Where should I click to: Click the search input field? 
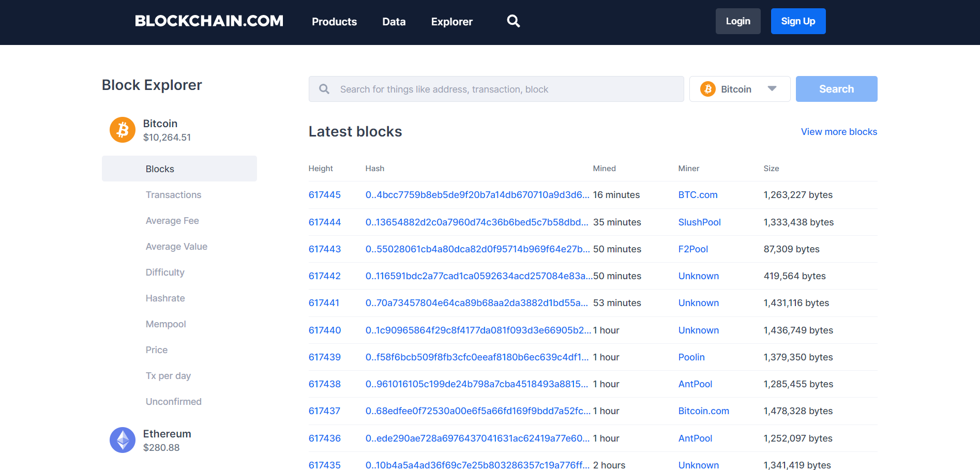coord(496,89)
